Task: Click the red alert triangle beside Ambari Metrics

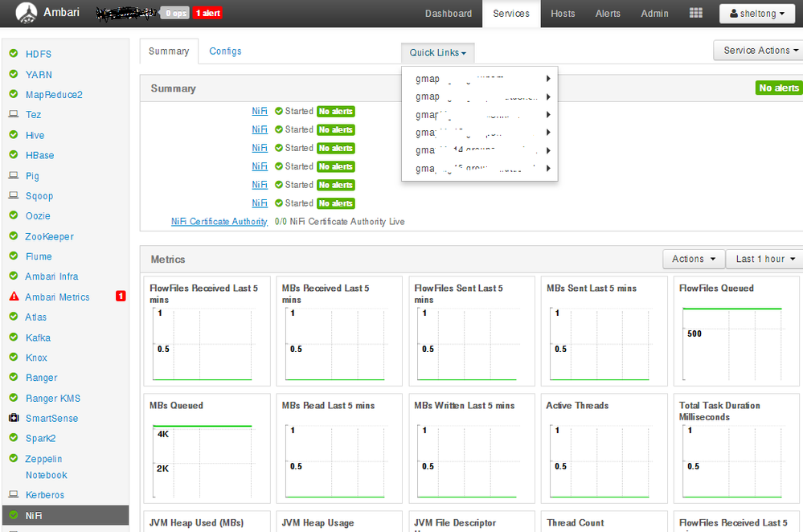Action: 14,297
